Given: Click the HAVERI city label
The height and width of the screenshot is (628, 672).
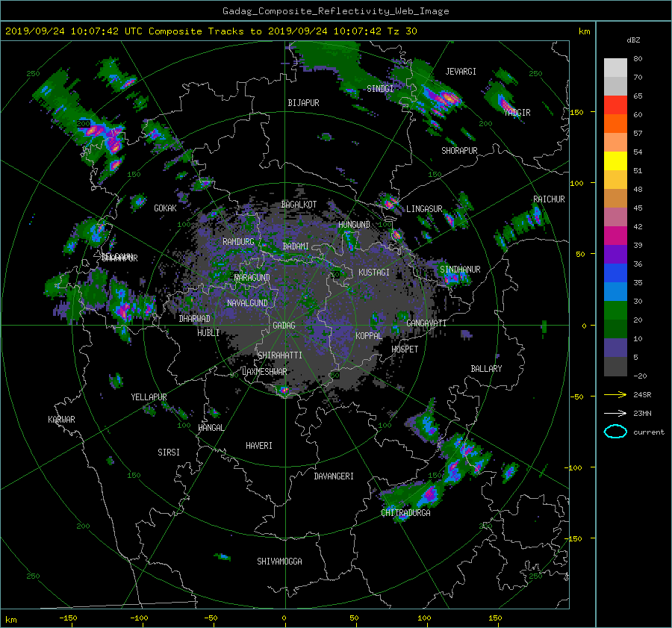Looking at the screenshot, I should (259, 446).
